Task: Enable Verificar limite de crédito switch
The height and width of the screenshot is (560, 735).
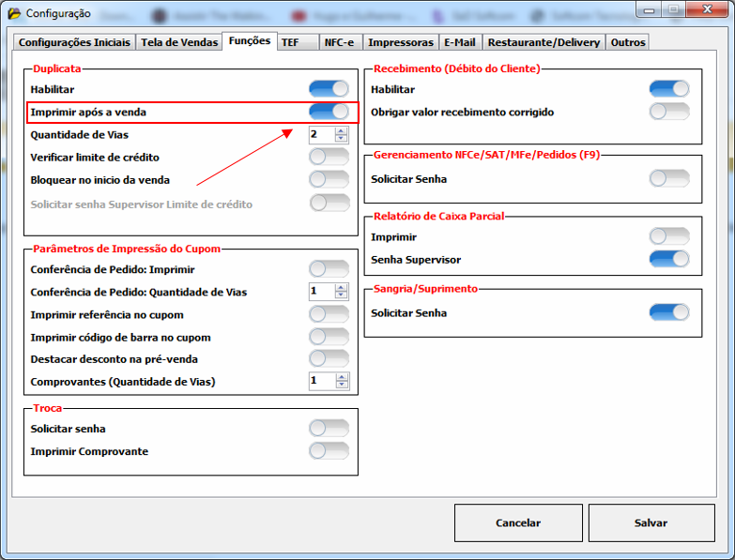Action: point(329,157)
